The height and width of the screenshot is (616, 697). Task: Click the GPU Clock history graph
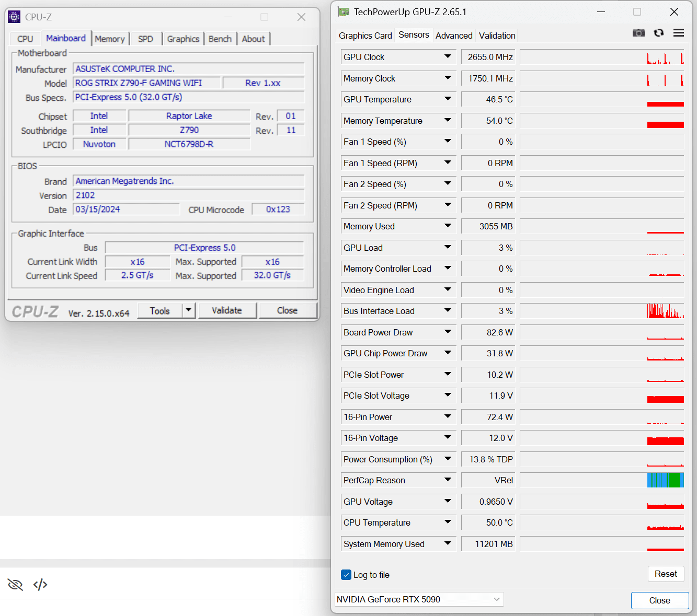[602, 57]
